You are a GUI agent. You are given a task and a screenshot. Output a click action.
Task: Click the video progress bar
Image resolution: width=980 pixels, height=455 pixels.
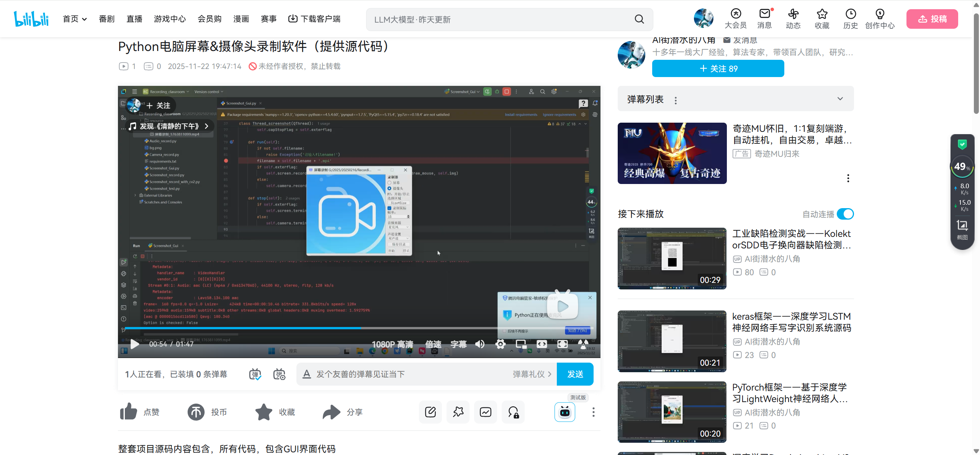coord(358,328)
